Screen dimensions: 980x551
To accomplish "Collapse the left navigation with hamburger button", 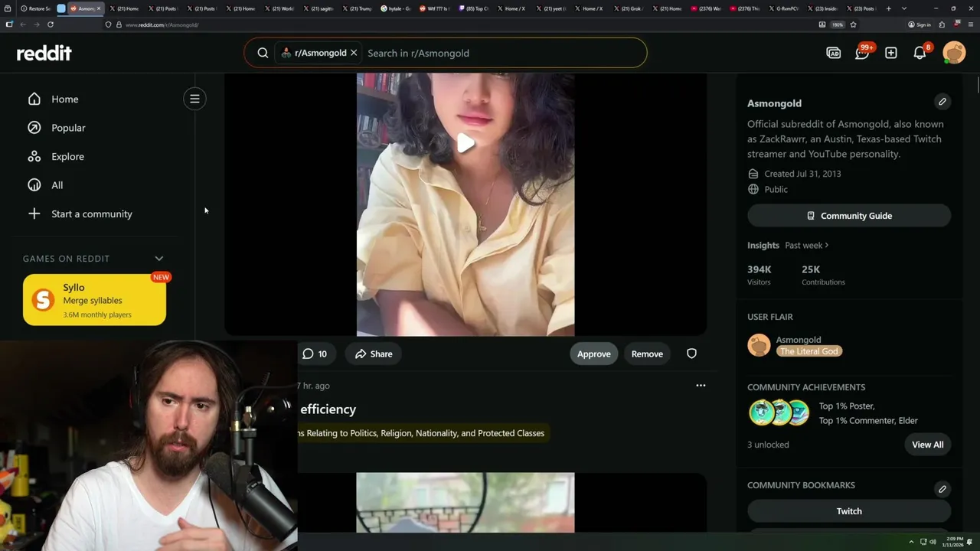I will (194, 99).
